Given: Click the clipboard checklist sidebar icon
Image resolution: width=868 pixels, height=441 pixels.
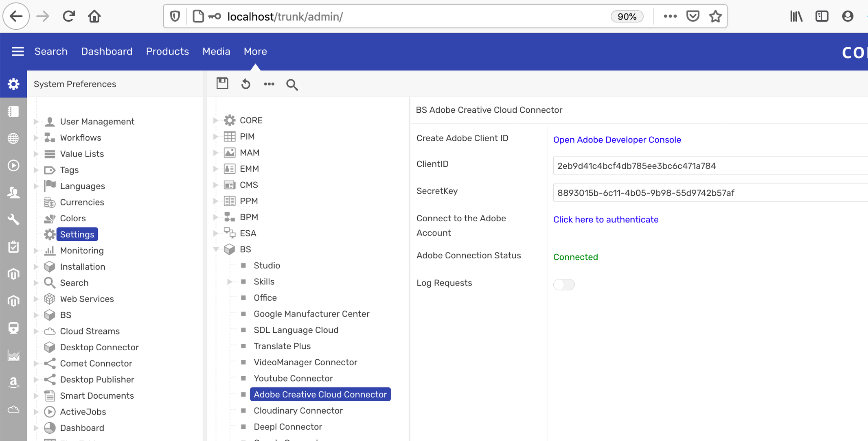Looking at the screenshot, I should click(x=13, y=247).
